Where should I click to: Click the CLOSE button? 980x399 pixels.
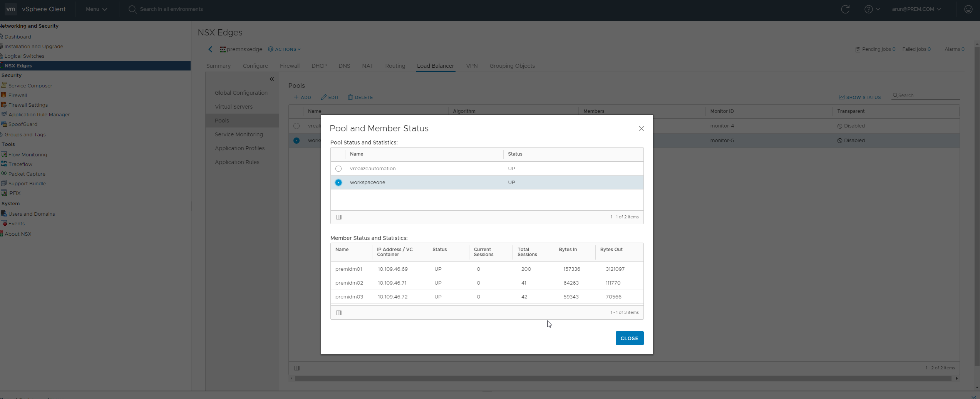(x=630, y=338)
